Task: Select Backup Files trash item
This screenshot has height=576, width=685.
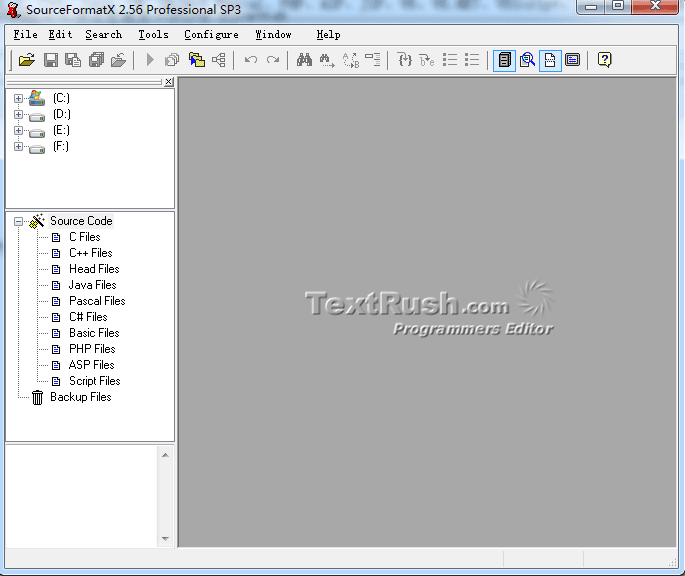Action: [81, 397]
